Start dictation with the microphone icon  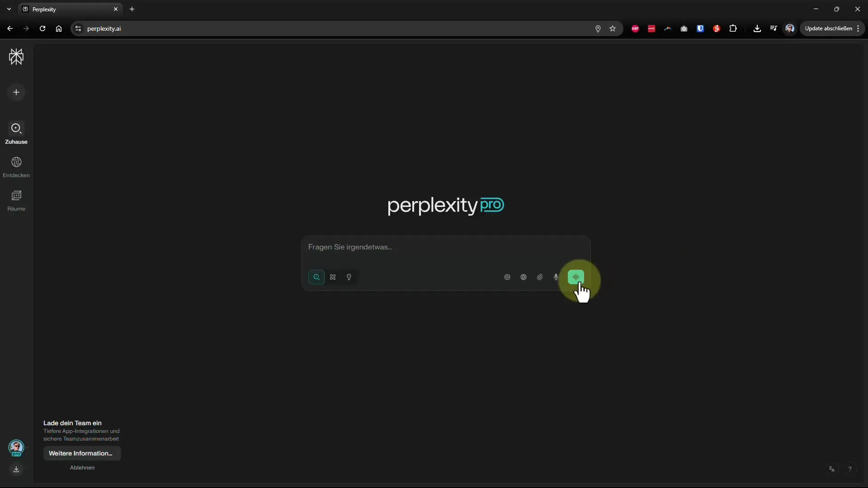point(556,277)
